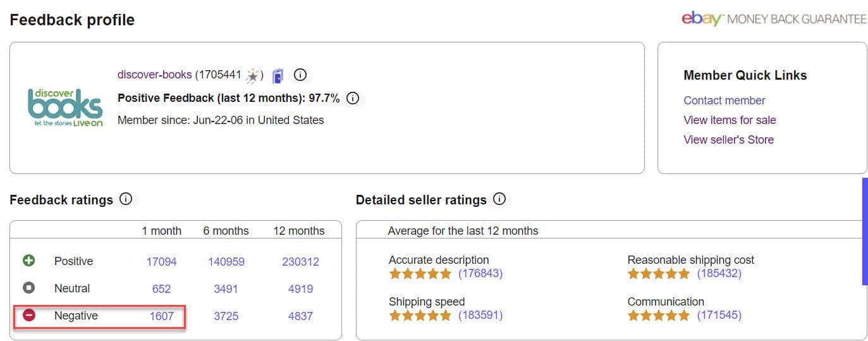Click the blue vertical scrollbar
Screen dimensions: 868x341
[865, 231]
